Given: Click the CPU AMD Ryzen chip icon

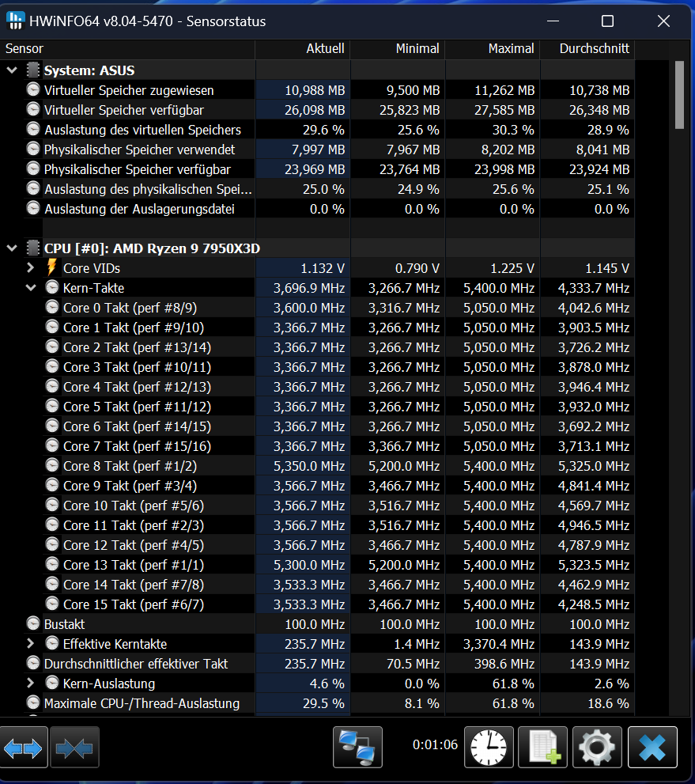Looking at the screenshot, I should point(33,248).
